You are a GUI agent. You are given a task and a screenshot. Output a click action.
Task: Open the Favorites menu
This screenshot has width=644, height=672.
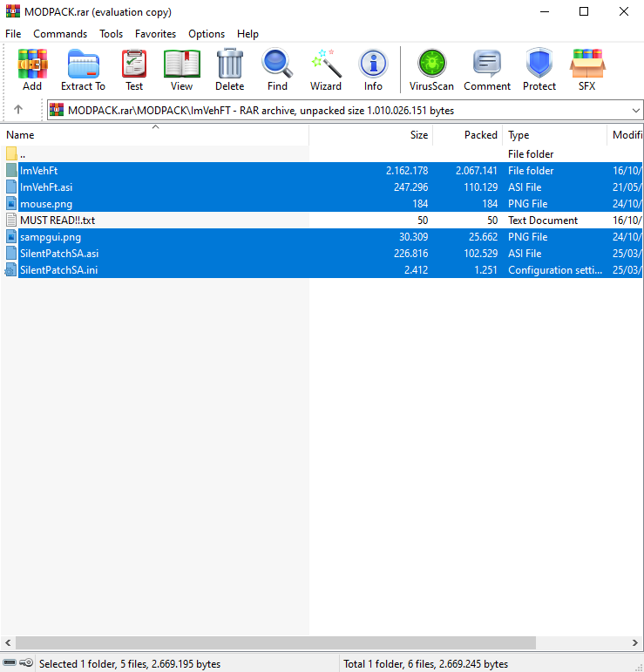click(x=155, y=34)
